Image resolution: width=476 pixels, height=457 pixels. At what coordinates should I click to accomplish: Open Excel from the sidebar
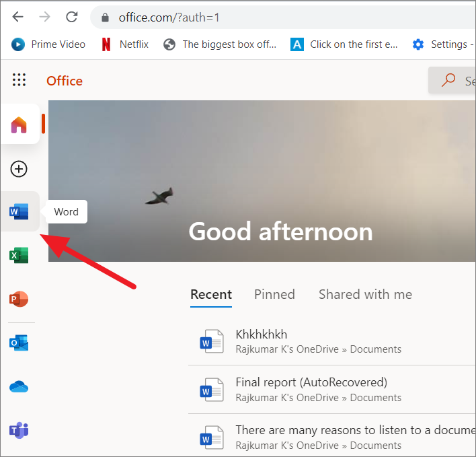pyautogui.click(x=19, y=255)
